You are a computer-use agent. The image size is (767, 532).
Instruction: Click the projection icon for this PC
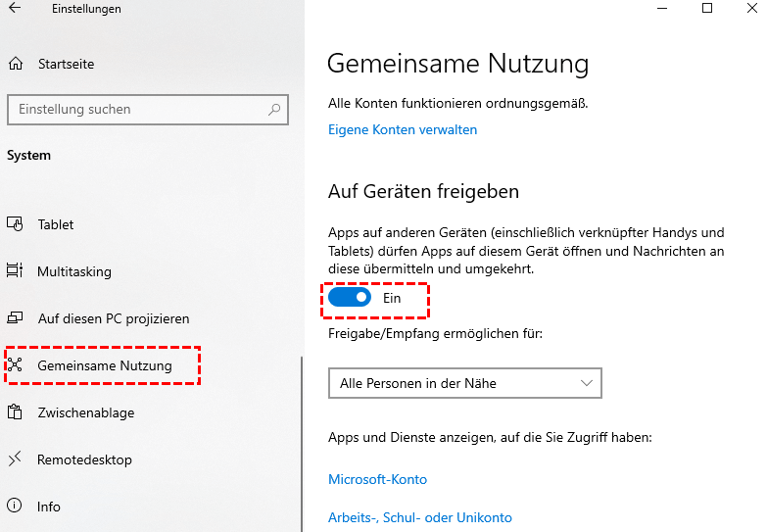(x=15, y=318)
